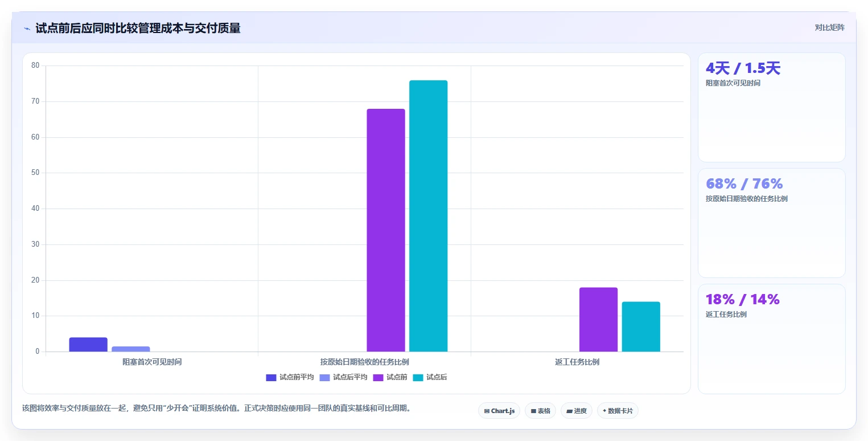Click the y-axis tick label 50
The height and width of the screenshot is (441, 868).
pyautogui.click(x=35, y=173)
